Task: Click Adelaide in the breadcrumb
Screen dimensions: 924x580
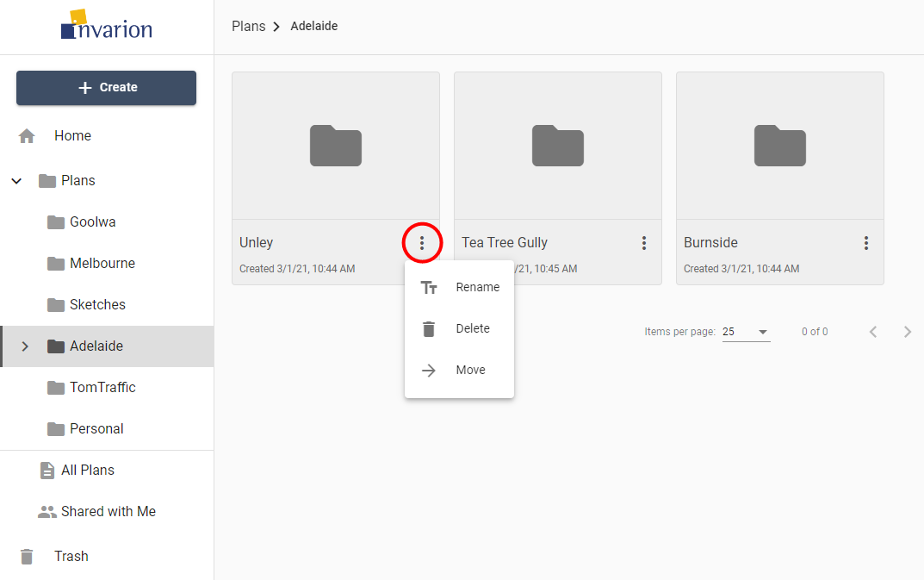Action: [x=314, y=26]
